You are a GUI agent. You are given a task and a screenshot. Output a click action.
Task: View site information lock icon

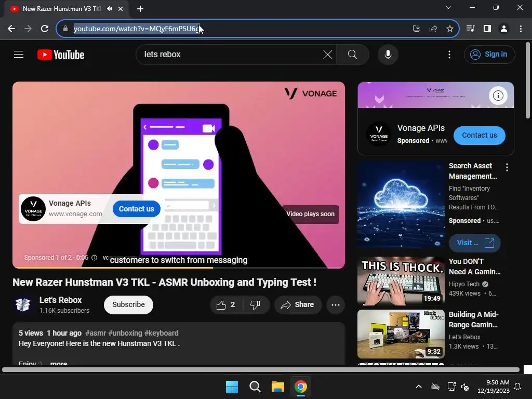tap(65, 29)
